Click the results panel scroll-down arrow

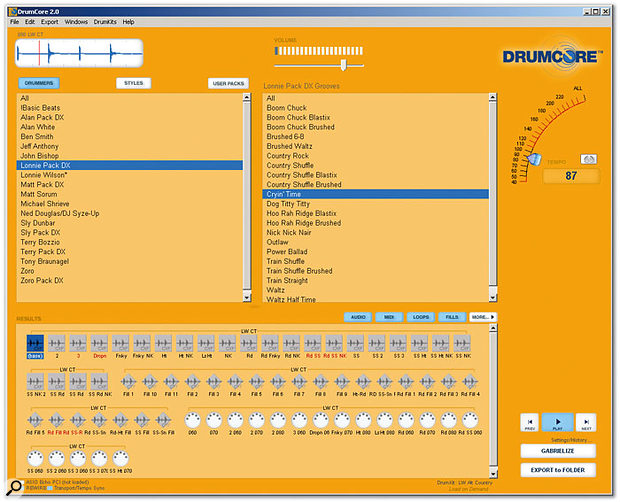pyautogui.click(x=493, y=474)
